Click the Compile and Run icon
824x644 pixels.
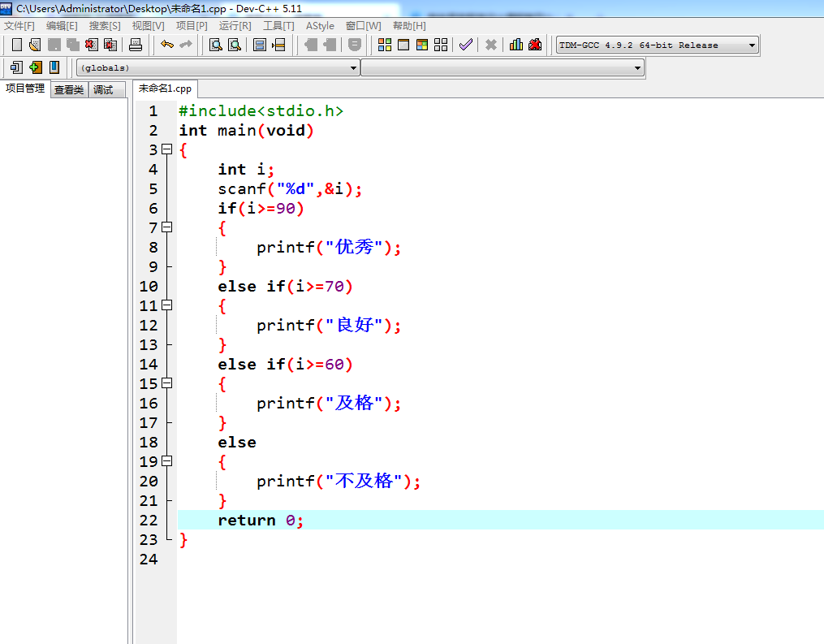click(422, 45)
